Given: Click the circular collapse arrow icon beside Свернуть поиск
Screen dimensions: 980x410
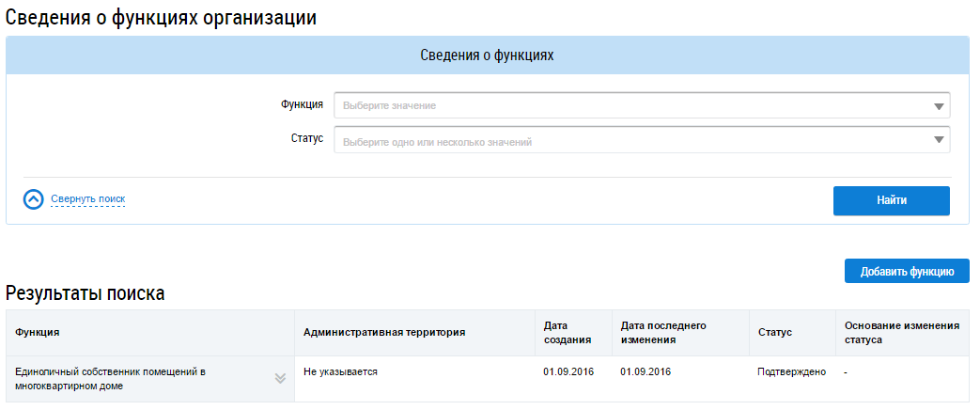Looking at the screenshot, I should click(34, 199).
